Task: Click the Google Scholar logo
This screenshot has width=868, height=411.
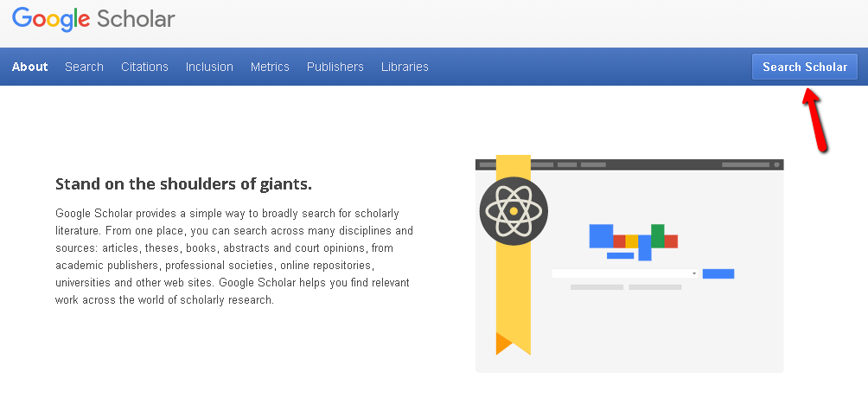Action: coord(93,19)
